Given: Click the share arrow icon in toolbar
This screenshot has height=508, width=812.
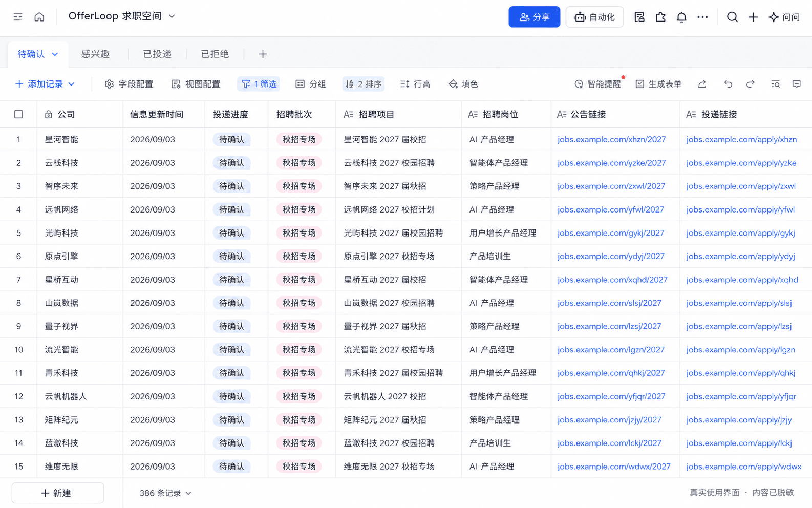Looking at the screenshot, I should click(702, 84).
